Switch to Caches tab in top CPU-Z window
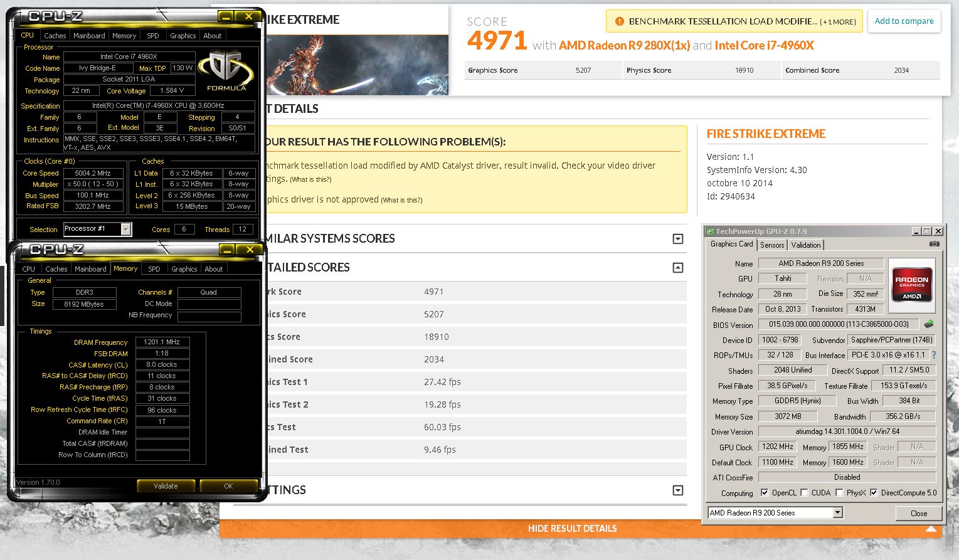Screen dimensions: 959x560 (55, 36)
